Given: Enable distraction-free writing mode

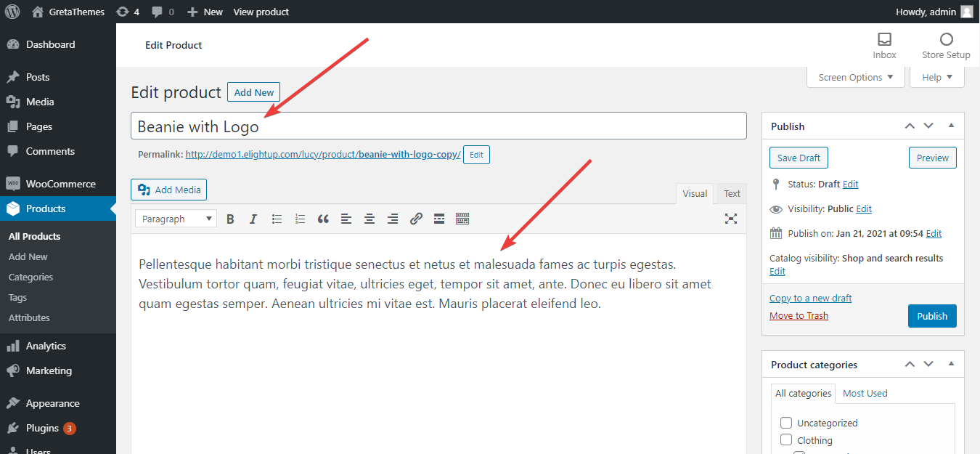Looking at the screenshot, I should (731, 218).
